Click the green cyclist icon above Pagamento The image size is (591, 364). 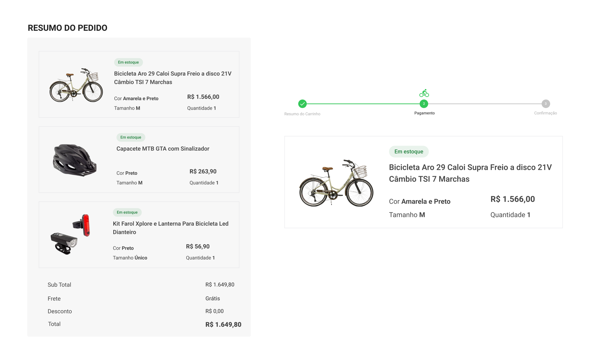coord(424,93)
